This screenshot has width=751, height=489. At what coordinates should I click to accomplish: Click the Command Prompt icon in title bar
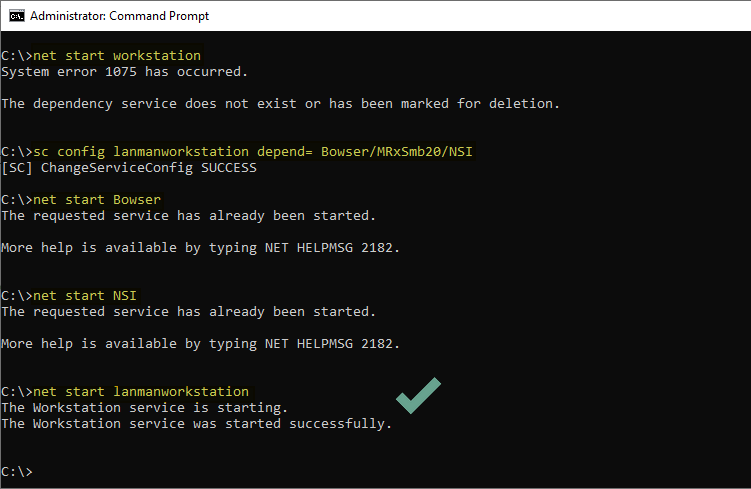click(x=17, y=16)
